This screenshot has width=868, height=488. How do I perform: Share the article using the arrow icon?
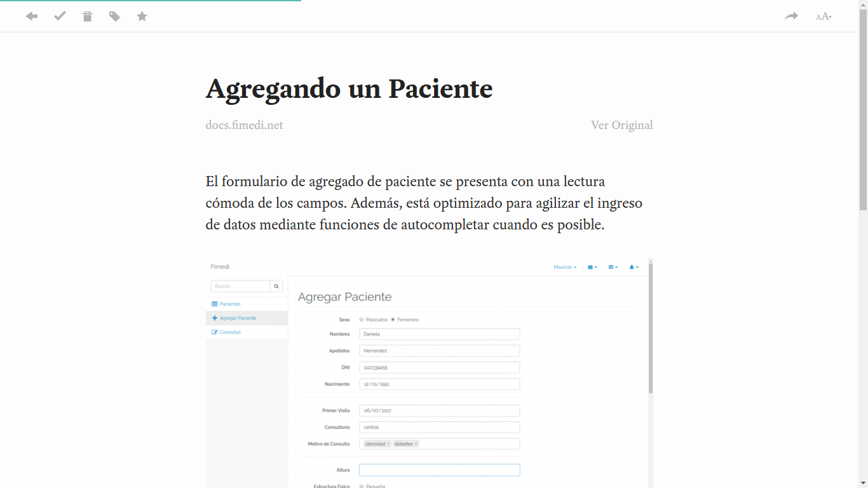click(791, 16)
